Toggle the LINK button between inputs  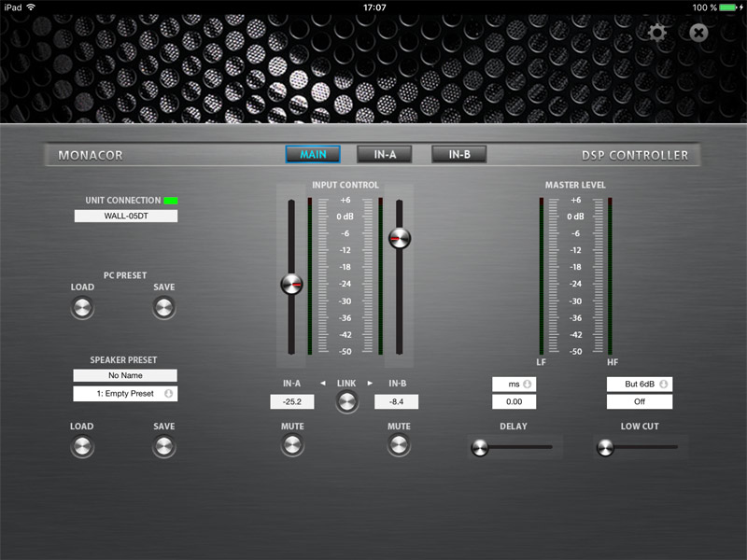pos(346,402)
